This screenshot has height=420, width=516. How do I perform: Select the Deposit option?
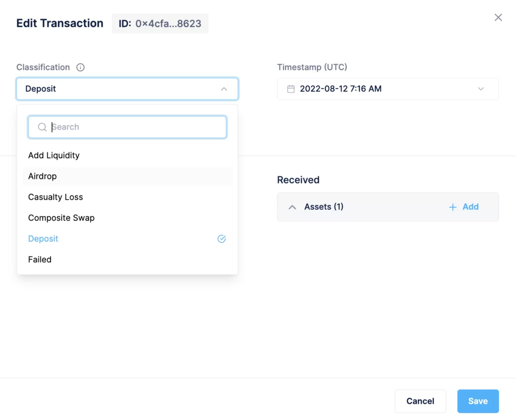click(x=127, y=238)
